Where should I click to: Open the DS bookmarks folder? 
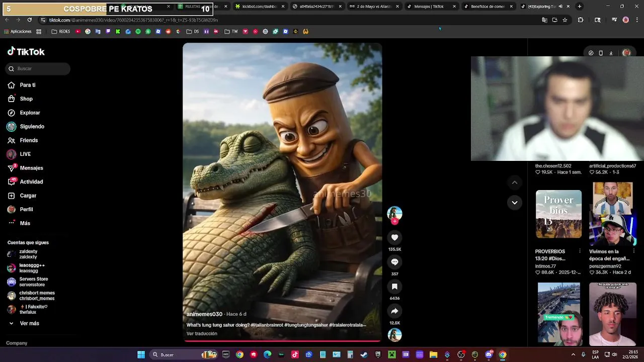pos(192,32)
